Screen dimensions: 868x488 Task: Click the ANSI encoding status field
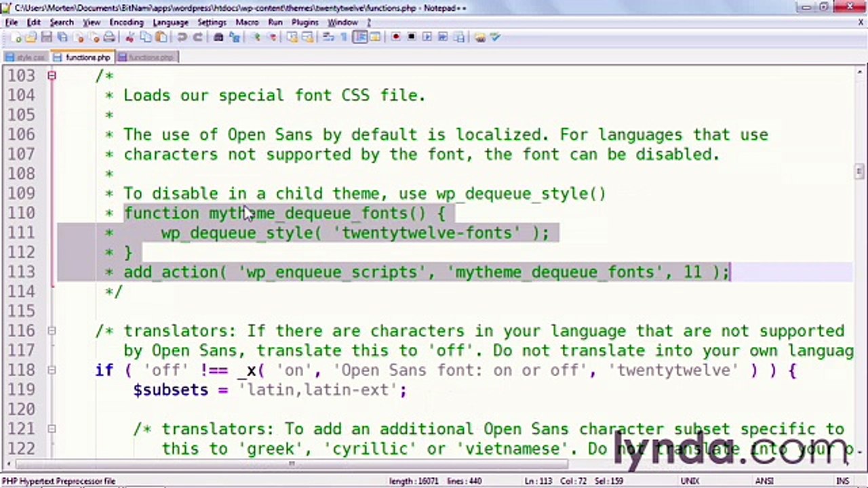[x=764, y=481]
